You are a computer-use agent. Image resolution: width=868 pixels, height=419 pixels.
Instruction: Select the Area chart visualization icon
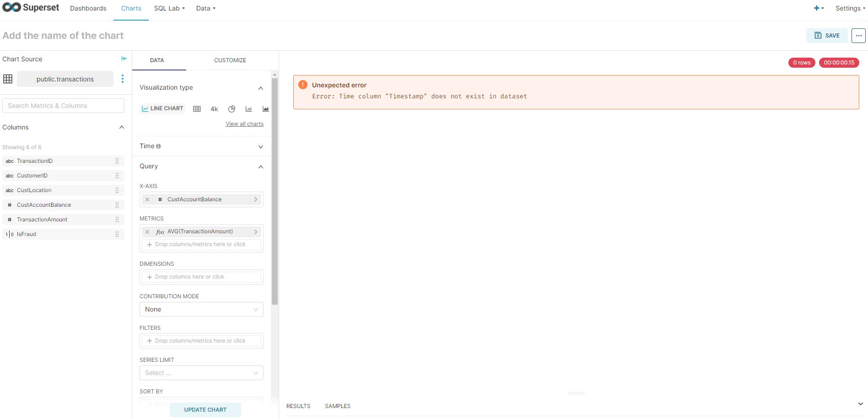265,109
